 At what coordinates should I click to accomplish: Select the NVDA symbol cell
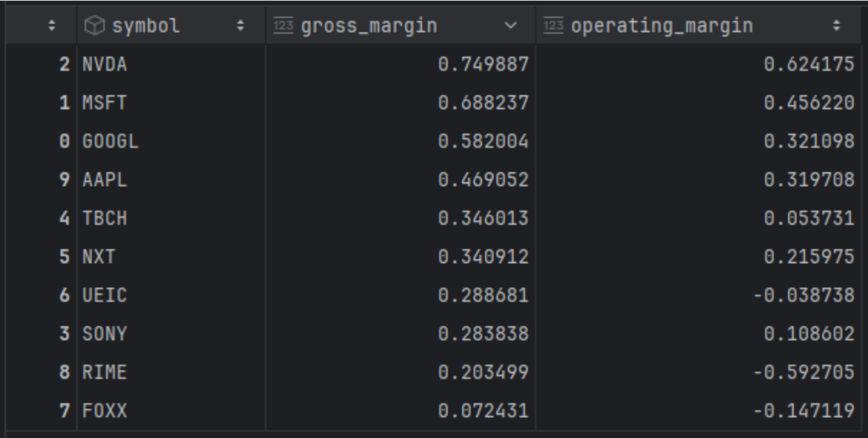(105, 65)
